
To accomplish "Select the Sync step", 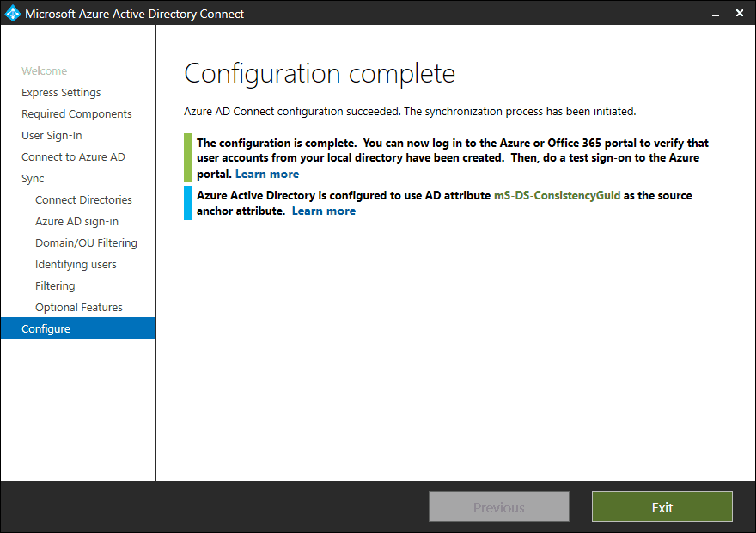I will [33, 179].
